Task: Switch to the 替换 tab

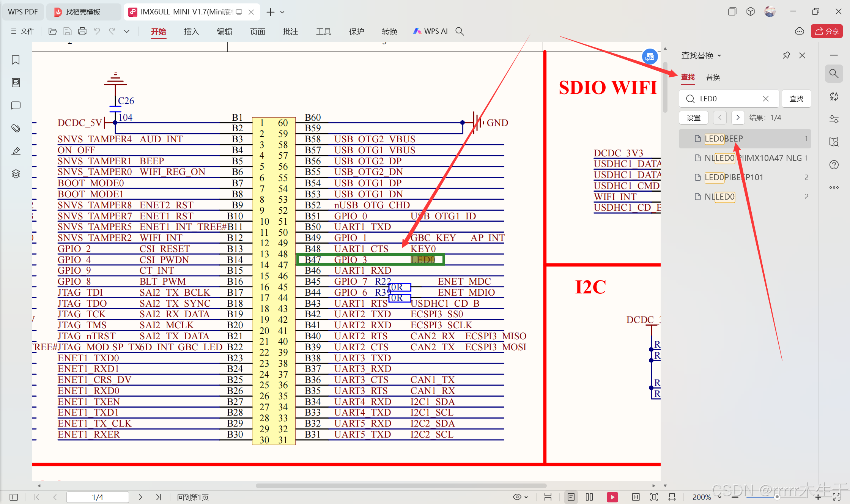Action: (x=713, y=77)
